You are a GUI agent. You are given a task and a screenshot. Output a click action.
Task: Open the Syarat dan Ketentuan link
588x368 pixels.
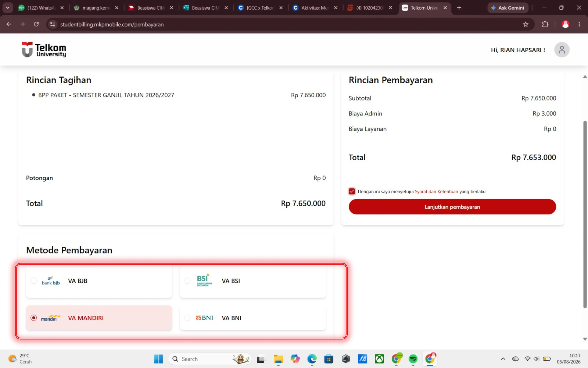(436, 192)
